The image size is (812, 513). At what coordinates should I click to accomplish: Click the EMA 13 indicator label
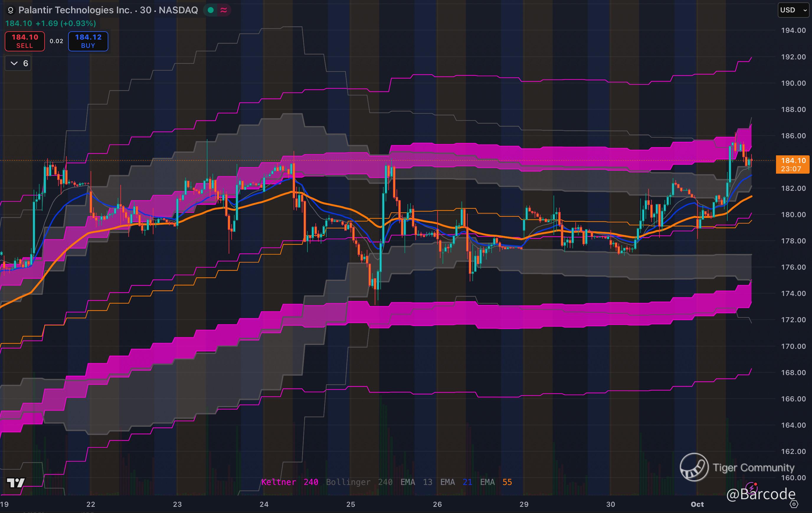tap(416, 482)
